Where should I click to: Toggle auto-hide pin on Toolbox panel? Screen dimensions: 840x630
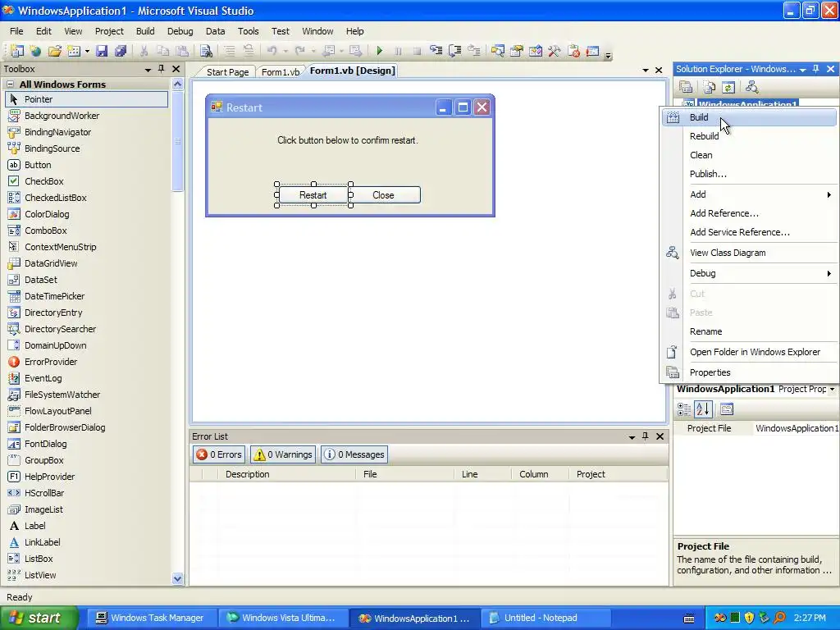(x=162, y=69)
